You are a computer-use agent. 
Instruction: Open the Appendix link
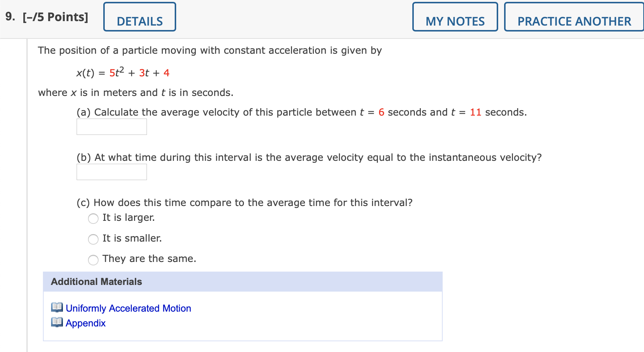85,323
